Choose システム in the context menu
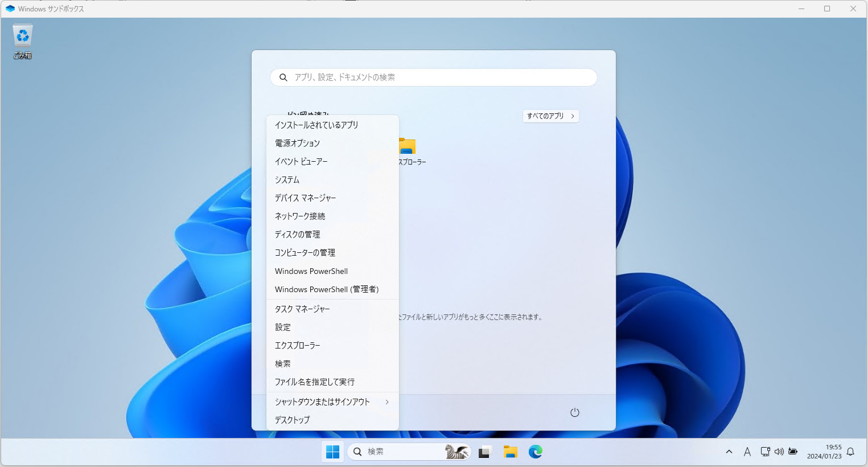868x467 pixels. coord(332,179)
